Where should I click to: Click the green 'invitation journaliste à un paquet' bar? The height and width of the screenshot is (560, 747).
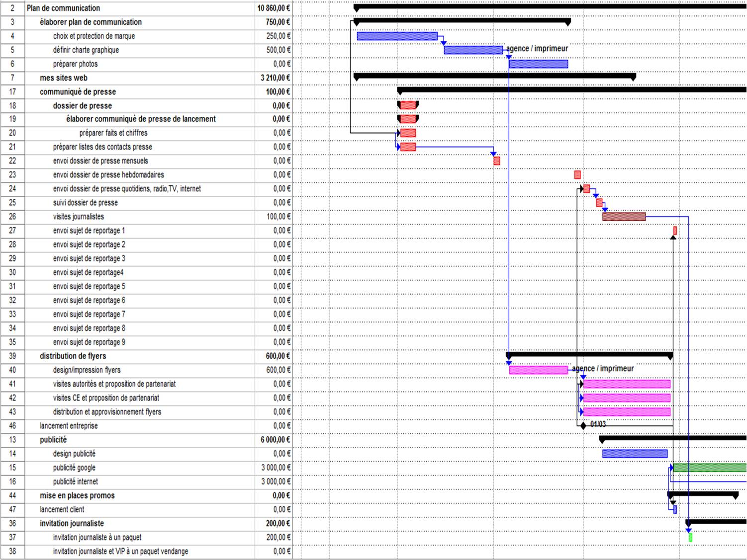[x=690, y=537]
